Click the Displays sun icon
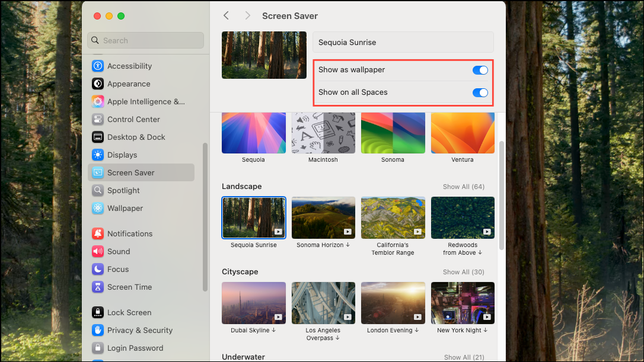Screen dimensions: 644x362 98,155
